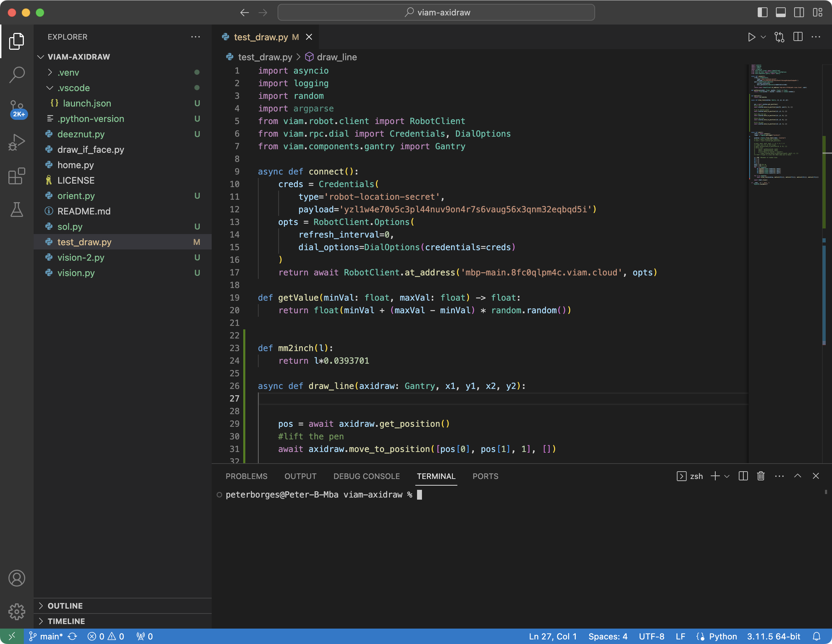This screenshot has height=644, width=832.
Task: Open the viam-axidraw search bar
Action: [436, 12]
